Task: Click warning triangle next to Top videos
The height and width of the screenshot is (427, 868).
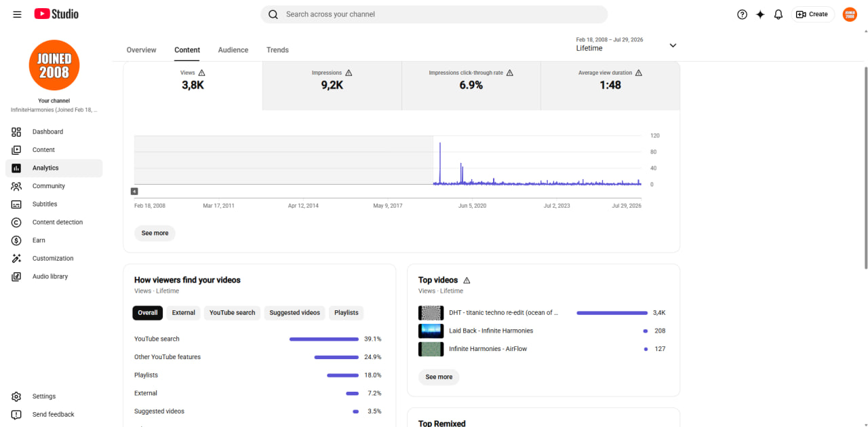Action: point(467,280)
